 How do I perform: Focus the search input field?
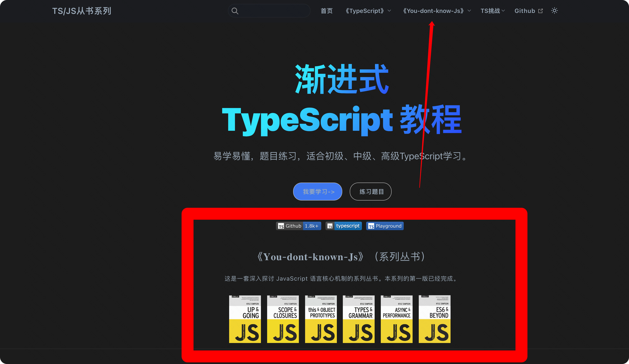pos(269,11)
